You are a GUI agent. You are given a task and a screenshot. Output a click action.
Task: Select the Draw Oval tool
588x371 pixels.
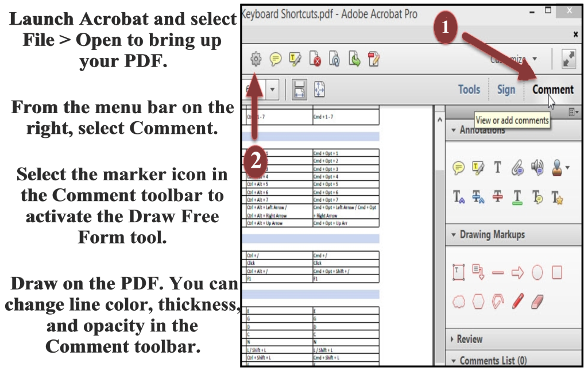[537, 273]
